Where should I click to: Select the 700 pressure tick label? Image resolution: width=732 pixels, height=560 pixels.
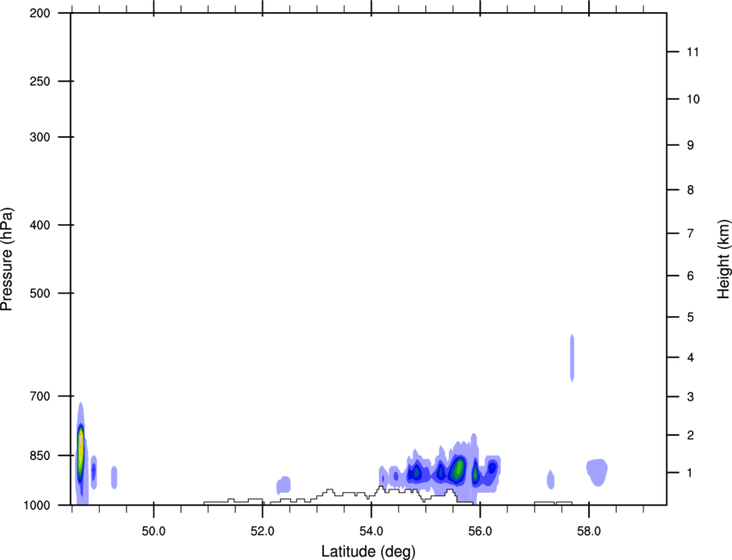pos(40,396)
